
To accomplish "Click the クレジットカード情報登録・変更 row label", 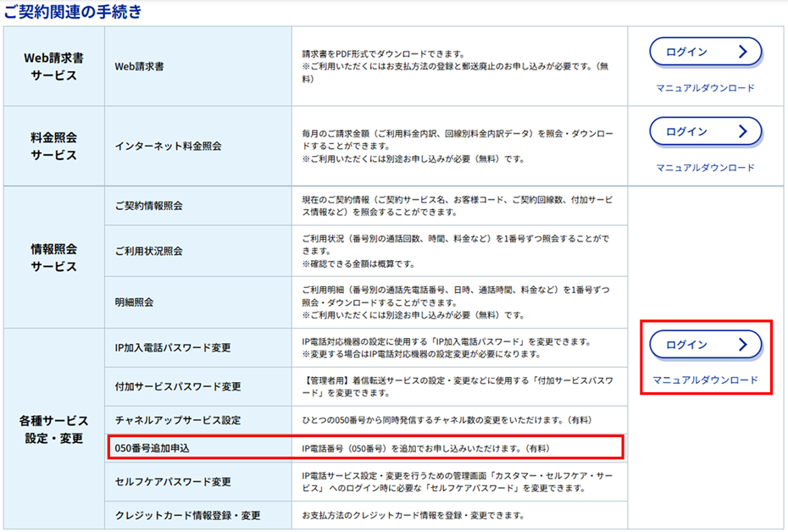I will pos(187,515).
